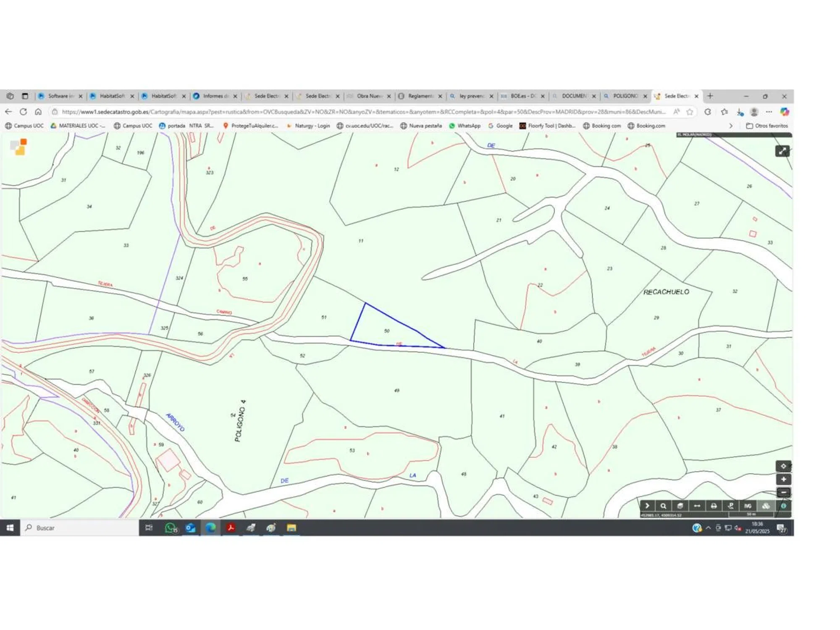Toggle the IVG tool in map toolbar
Viewport: 840px width, 630px height.
point(748,506)
